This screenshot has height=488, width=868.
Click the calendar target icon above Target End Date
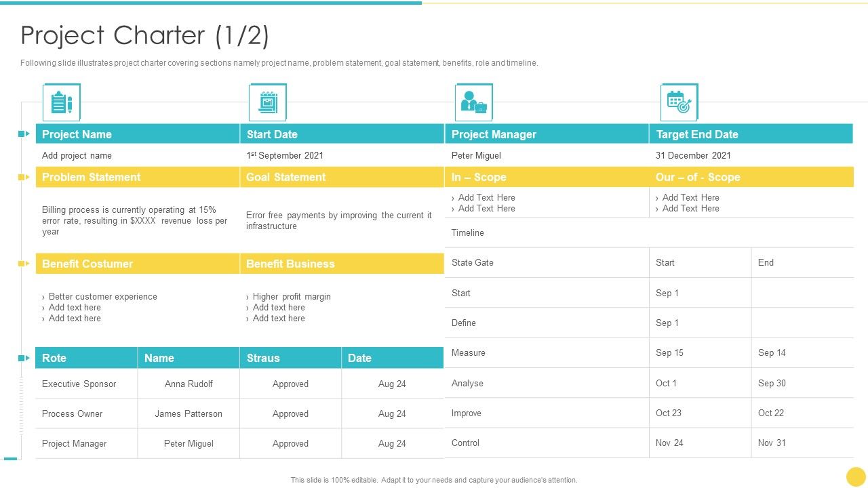679,102
